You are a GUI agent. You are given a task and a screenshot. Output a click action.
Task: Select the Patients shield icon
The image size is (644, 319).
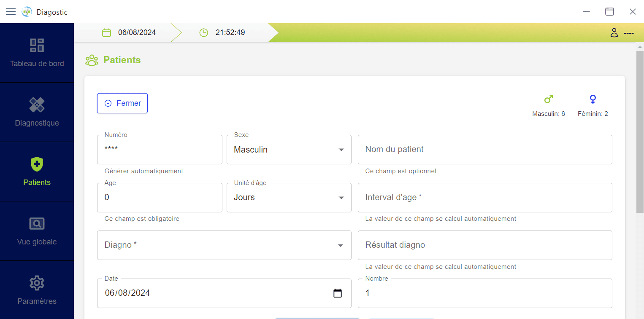click(37, 164)
